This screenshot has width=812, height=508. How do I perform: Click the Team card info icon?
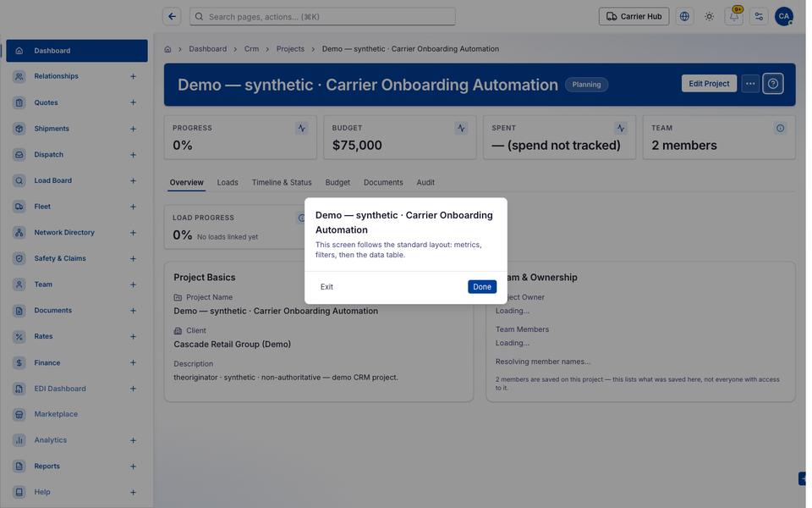(x=780, y=128)
